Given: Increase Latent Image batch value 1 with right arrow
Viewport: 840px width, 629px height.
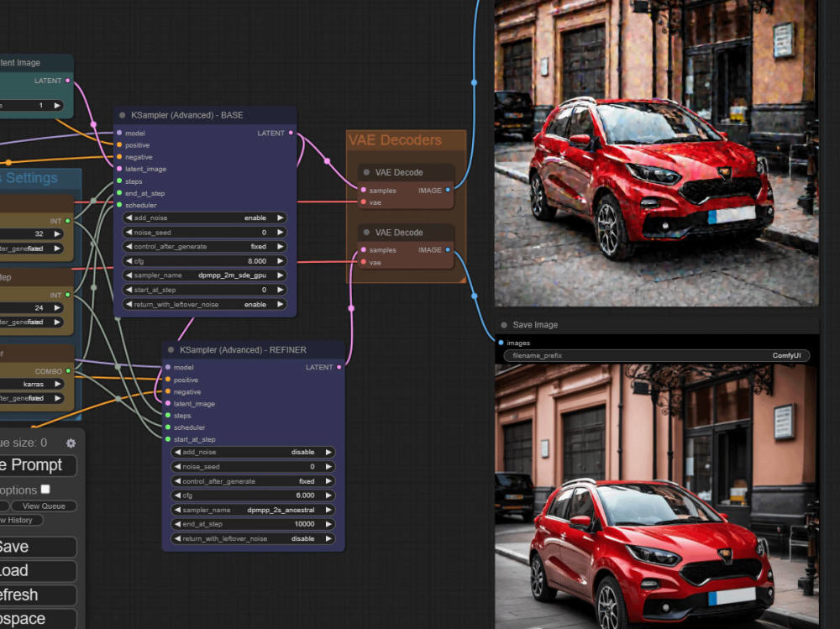Looking at the screenshot, I should (x=57, y=106).
